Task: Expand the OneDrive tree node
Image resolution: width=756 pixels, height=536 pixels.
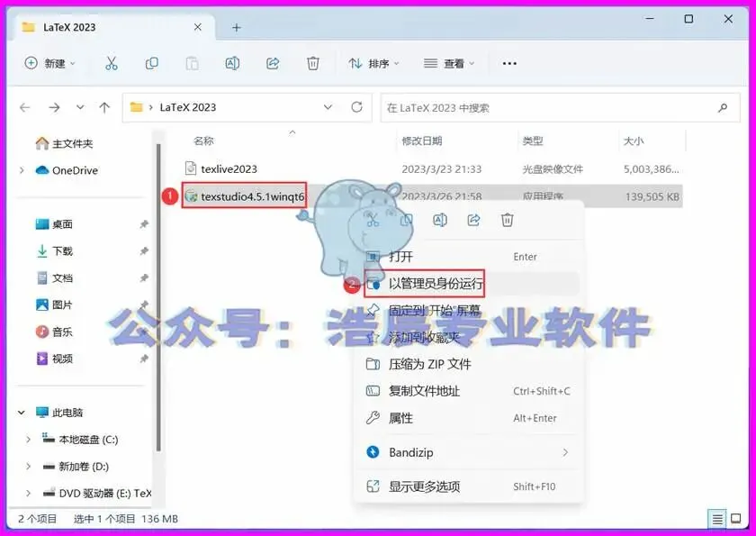Action: [x=22, y=170]
